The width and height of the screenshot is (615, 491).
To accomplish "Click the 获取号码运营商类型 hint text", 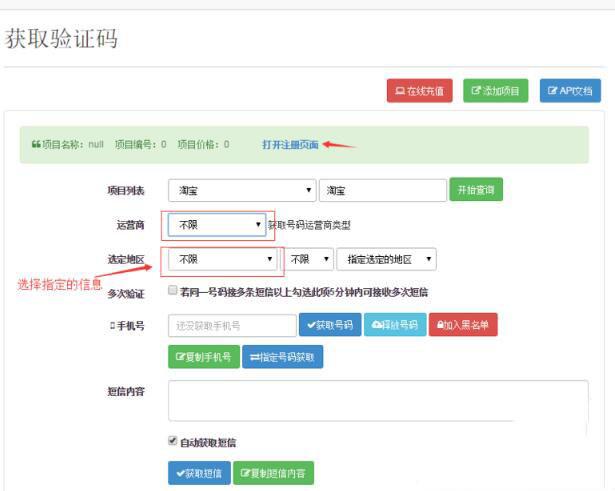I will point(309,225).
